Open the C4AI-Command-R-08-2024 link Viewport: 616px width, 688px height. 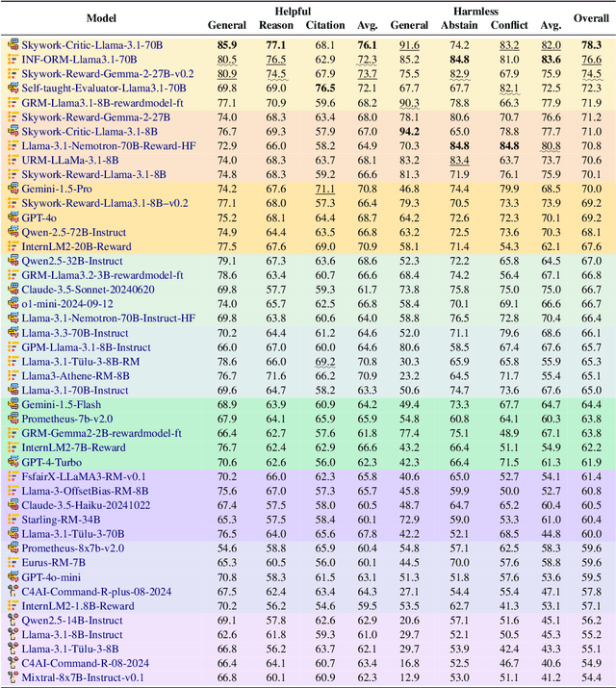pos(86,663)
